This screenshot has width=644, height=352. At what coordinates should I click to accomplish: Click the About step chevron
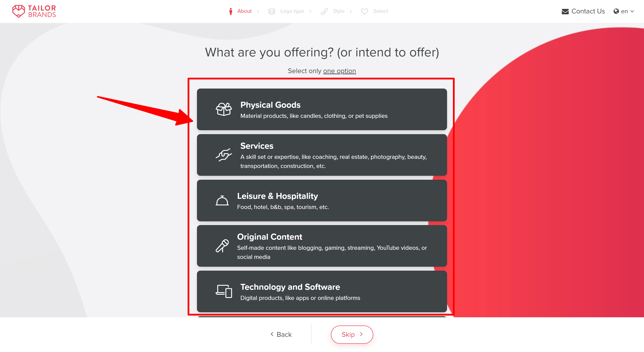pos(257,11)
